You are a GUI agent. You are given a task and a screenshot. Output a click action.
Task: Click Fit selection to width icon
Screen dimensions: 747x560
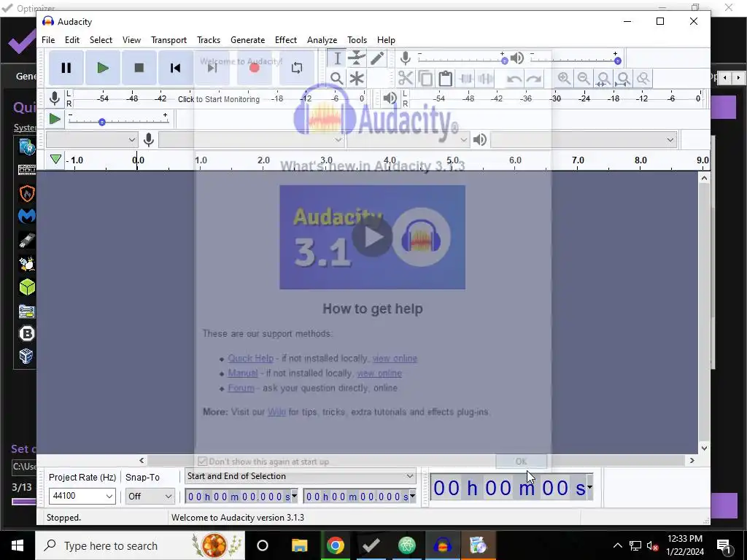pyautogui.click(x=603, y=78)
